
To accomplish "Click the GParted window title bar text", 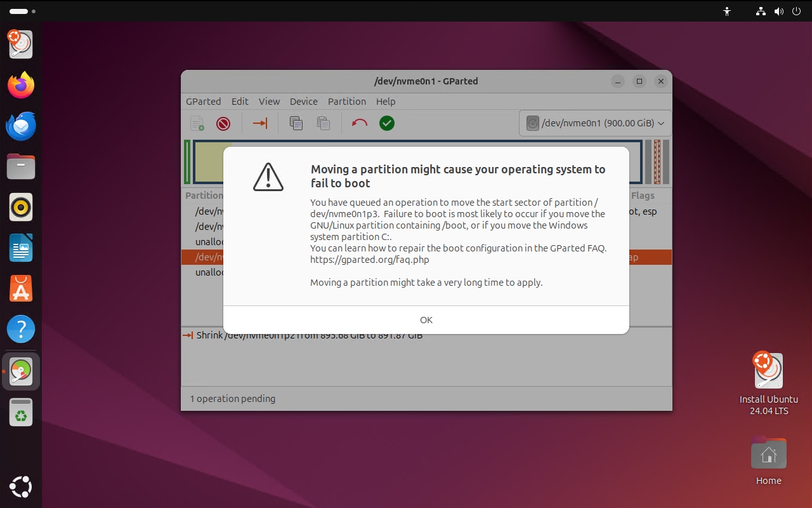I will point(426,81).
